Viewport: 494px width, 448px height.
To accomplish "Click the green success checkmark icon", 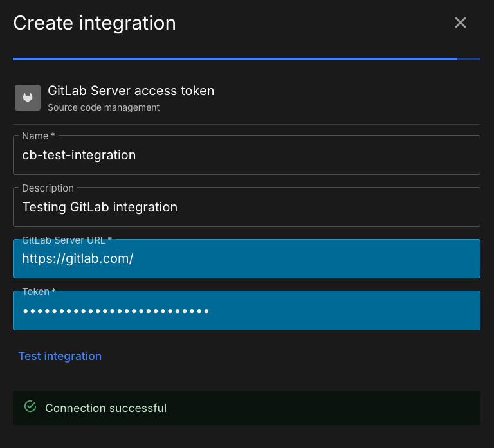I will [30, 407].
